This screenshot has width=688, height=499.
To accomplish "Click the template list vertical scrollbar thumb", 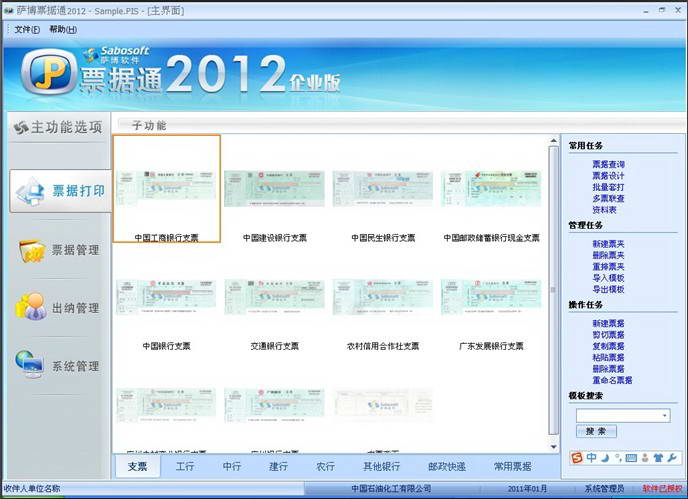I will pyautogui.click(x=554, y=290).
